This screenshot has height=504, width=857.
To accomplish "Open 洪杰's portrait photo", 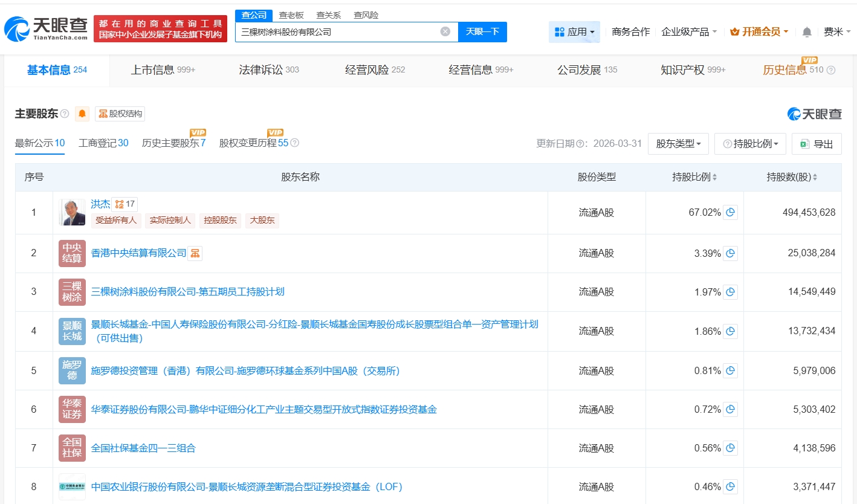I will pos(73,212).
